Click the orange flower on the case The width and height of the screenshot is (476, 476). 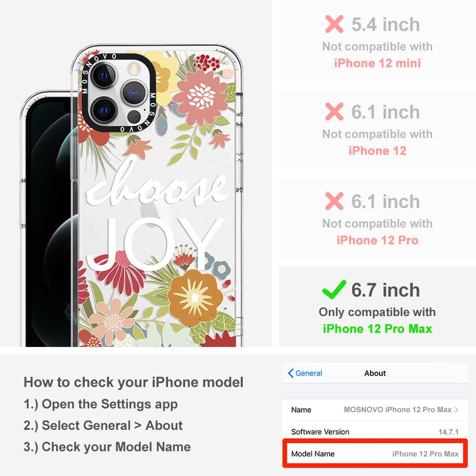195,298
